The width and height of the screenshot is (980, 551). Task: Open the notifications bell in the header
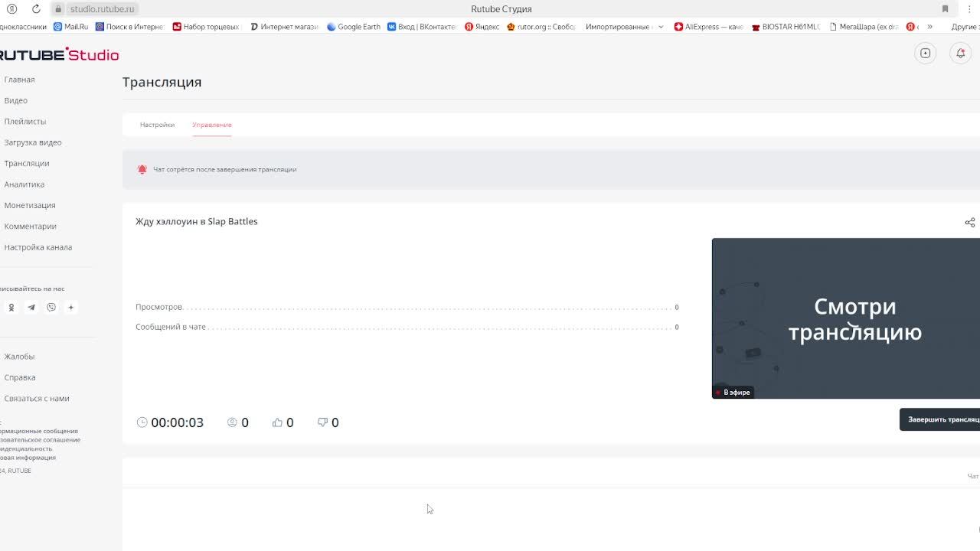point(960,54)
